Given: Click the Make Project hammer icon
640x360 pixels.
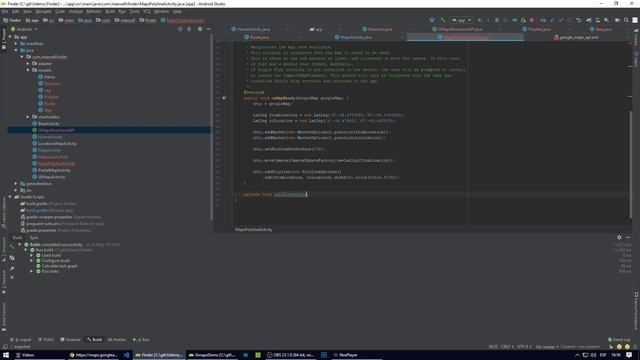Looking at the screenshot, I should click(443, 20).
